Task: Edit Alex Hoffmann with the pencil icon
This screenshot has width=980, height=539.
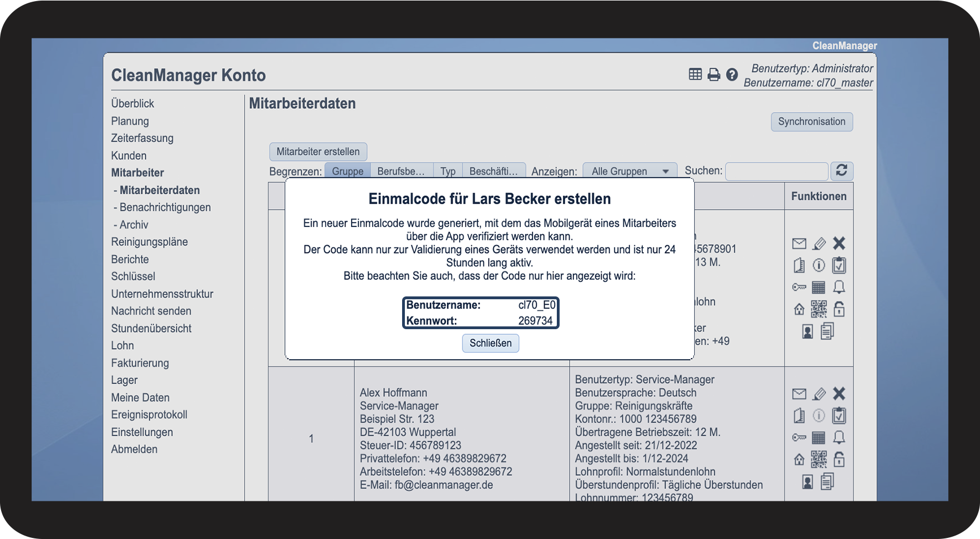Action: coord(819,394)
